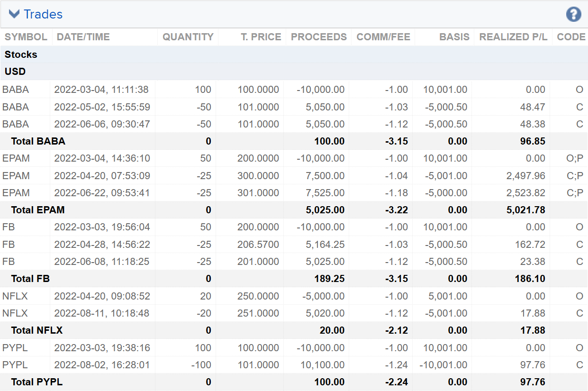This screenshot has width=588, height=391.
Task: Click FB realized P/L value 162.72
Action: pos(530,245)
